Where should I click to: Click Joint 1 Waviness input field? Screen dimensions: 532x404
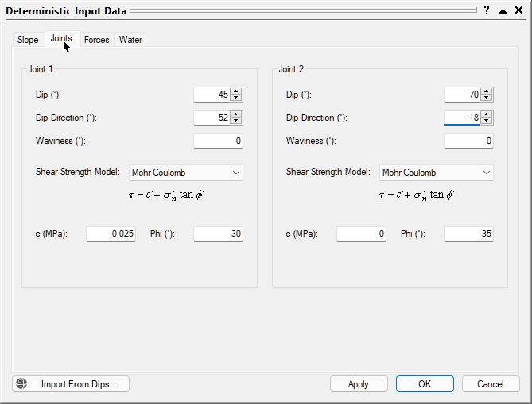point(218,141)
